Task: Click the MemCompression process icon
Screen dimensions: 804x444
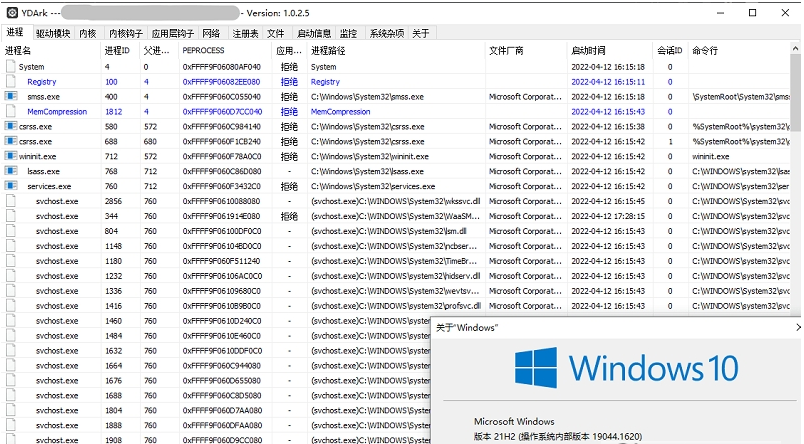Action: (x=11, y=112)
